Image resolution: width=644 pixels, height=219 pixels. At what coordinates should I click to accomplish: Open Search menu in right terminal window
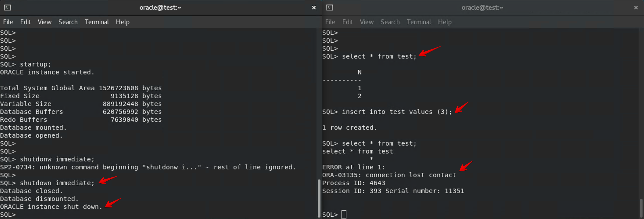390,22
